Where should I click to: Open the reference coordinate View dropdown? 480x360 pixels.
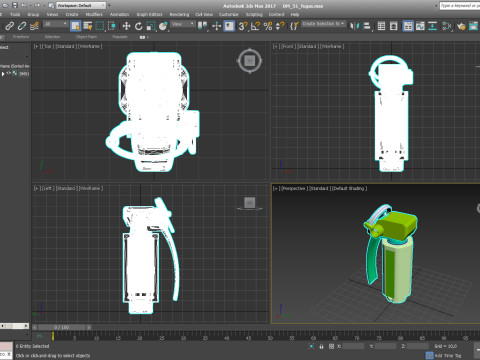(182, 24)
